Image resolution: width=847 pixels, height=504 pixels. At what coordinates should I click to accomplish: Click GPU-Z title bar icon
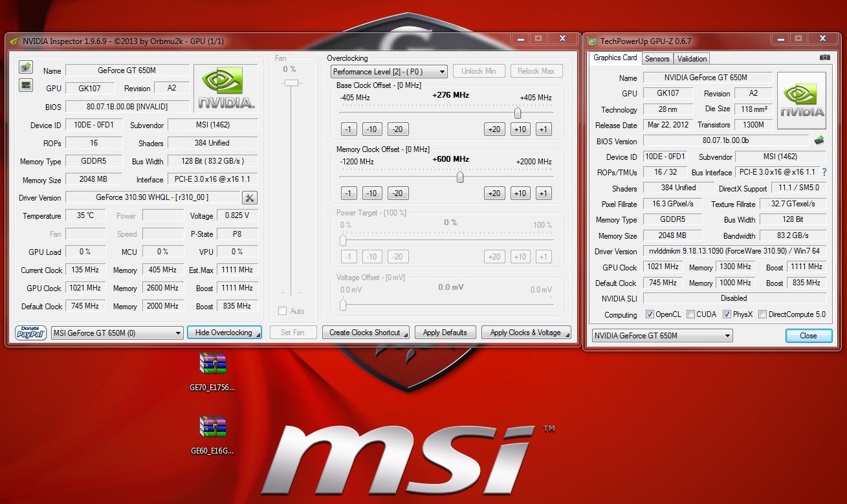[x=592, y=41]
